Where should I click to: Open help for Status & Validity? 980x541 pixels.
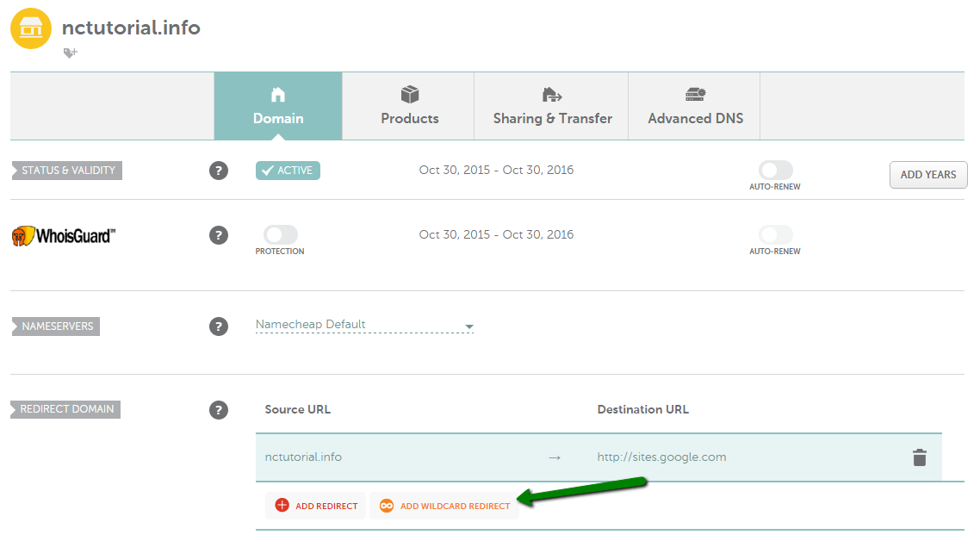218,171
